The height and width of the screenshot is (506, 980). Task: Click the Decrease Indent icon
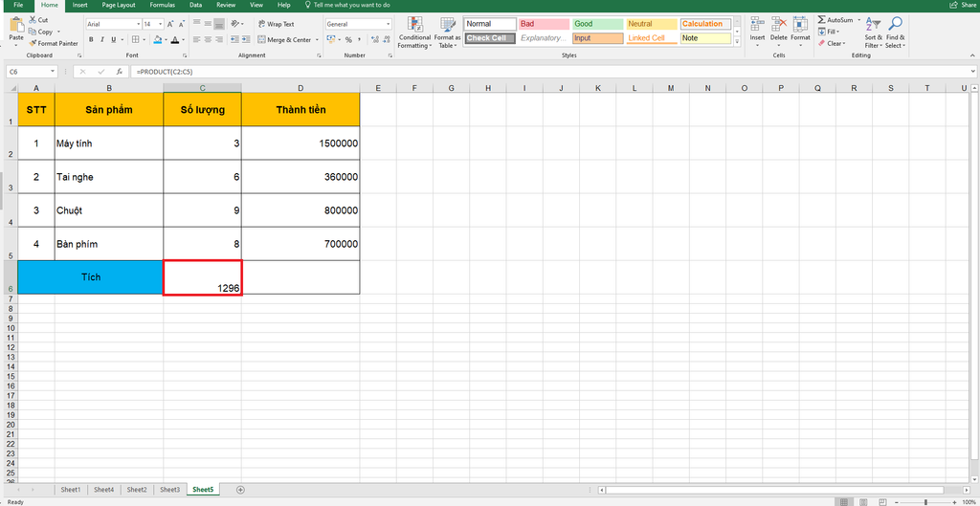click(x=235, y=39)
